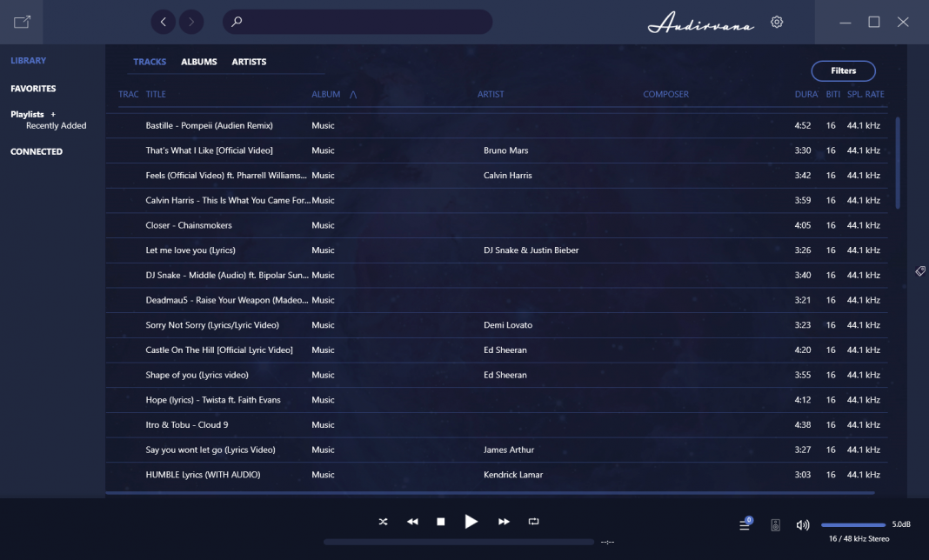
Task: Sort by the Artist column header
Action: pos(491,94)
